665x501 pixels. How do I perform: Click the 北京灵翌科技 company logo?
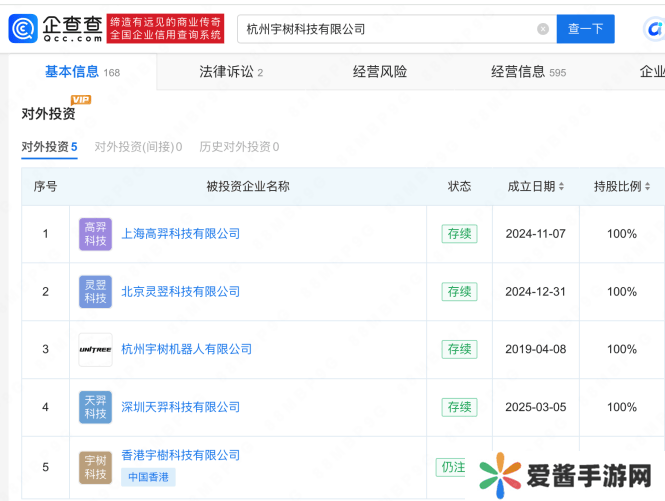[x=95, y=292]
